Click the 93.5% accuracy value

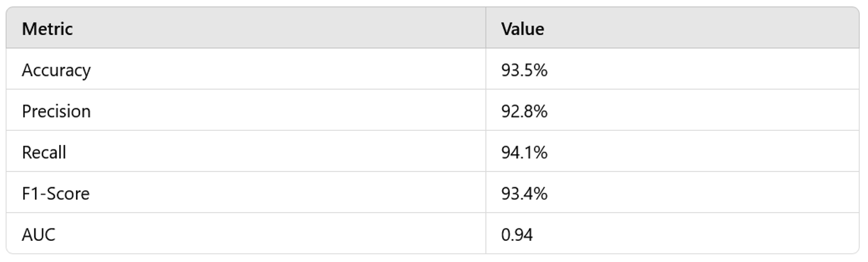[x=524, y=70]
